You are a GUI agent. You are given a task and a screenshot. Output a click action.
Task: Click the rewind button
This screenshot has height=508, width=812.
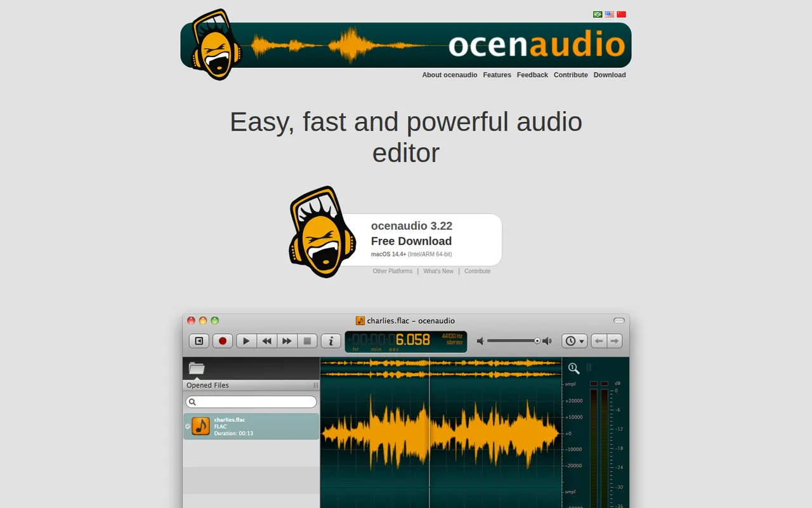266,341
